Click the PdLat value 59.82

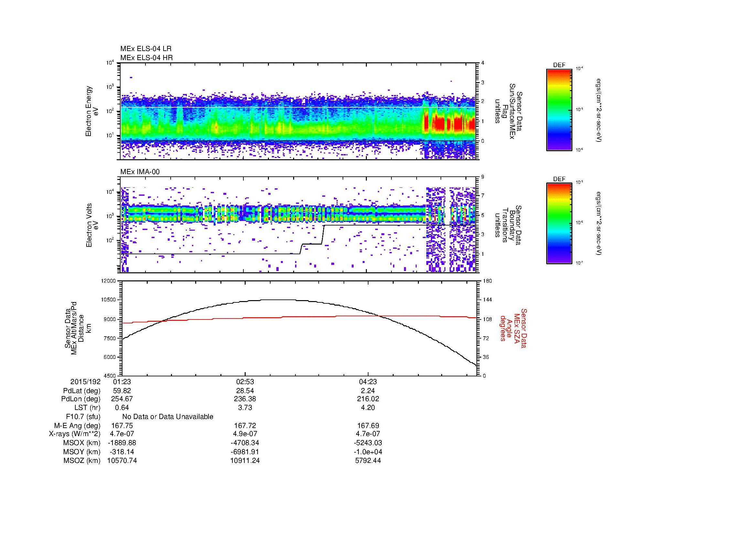tap(122, 391)
